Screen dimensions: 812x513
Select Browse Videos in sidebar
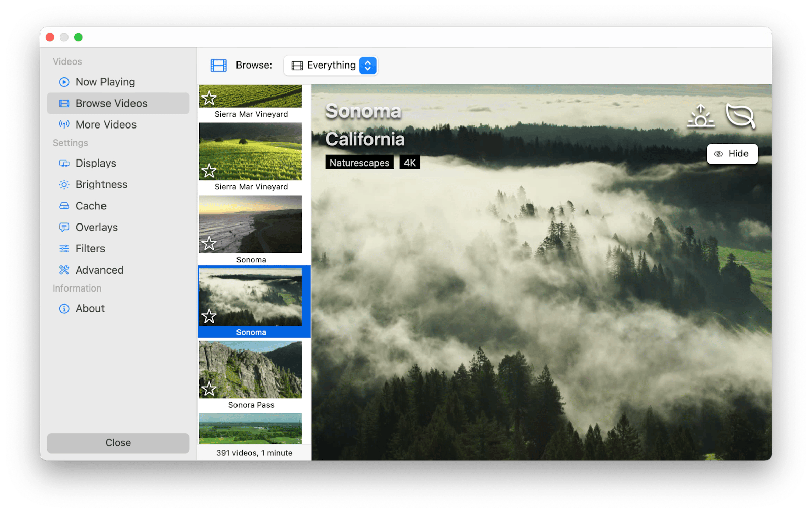[118, 103]
